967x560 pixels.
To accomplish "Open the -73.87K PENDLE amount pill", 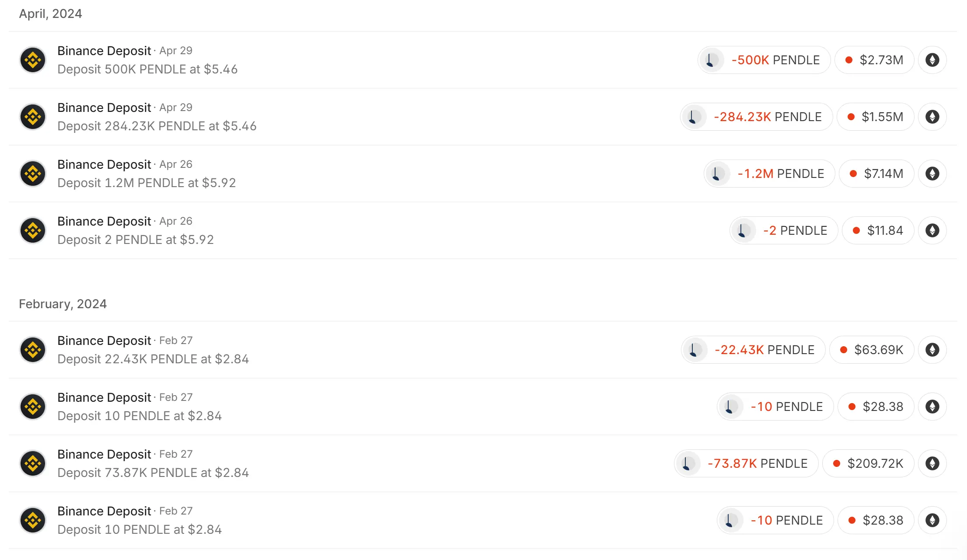I will (x=757, y=463).
